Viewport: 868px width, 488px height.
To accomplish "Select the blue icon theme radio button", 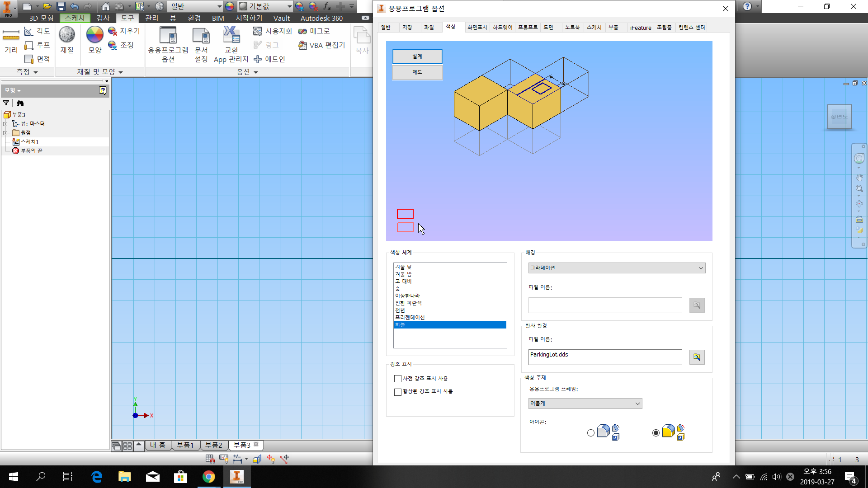I will coord(591,433).
